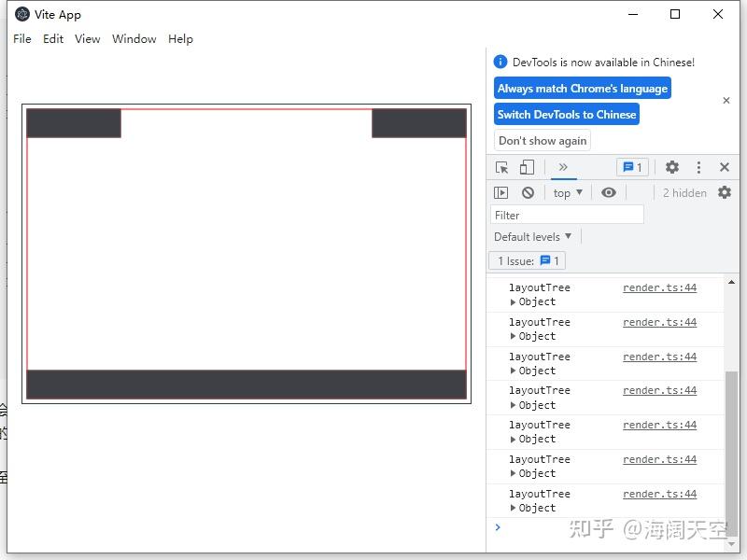Close the DevTools panel
Image resolution: width=747 pixels, height=560 pixels.
click(x=725, y=167)
